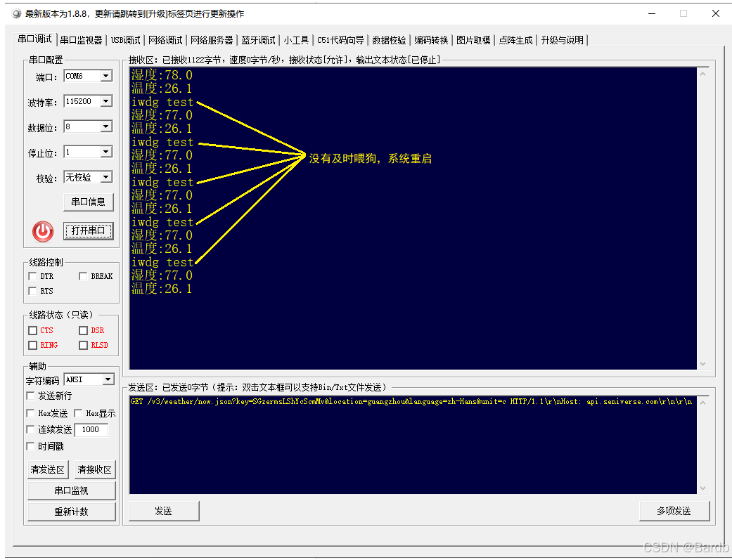Enable the RTS checkbox
This screenshot has width=732, height=560.
(32, 291)
